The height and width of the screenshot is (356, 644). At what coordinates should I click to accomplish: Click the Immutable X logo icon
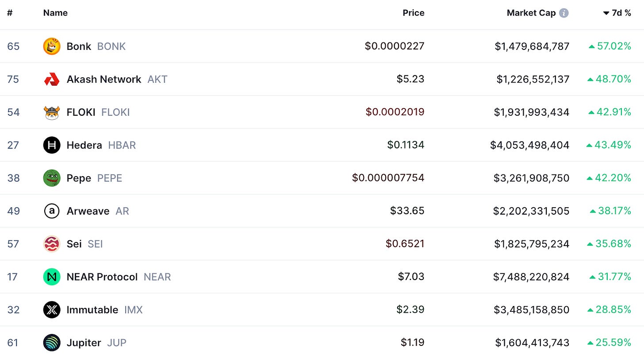coord(52,310)
